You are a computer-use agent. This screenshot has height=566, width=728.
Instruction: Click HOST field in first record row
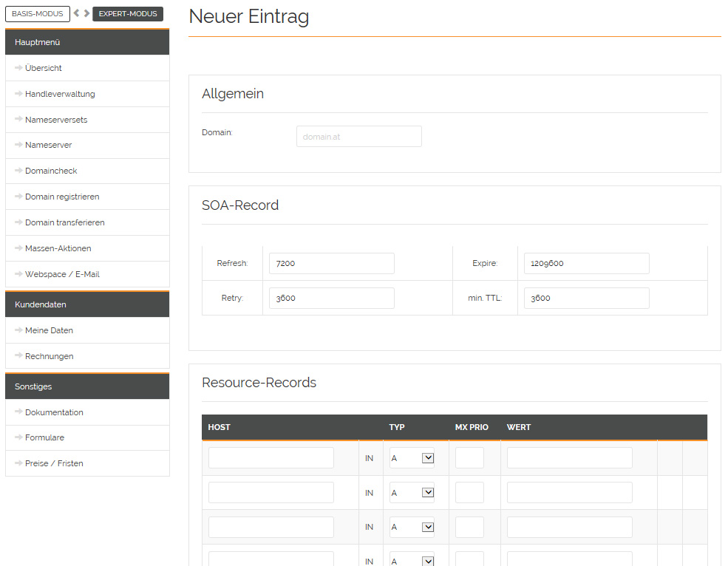pos(271,458)
